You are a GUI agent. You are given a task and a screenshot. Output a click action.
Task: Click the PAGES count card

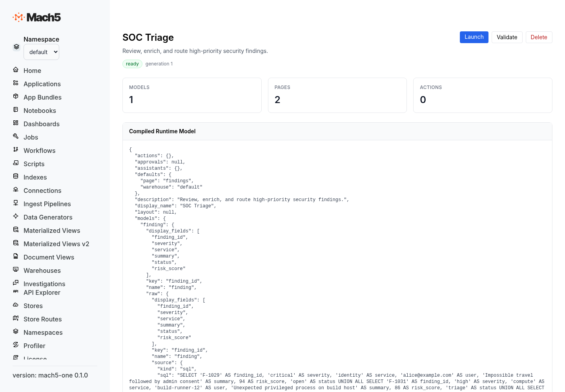(337, 95)
